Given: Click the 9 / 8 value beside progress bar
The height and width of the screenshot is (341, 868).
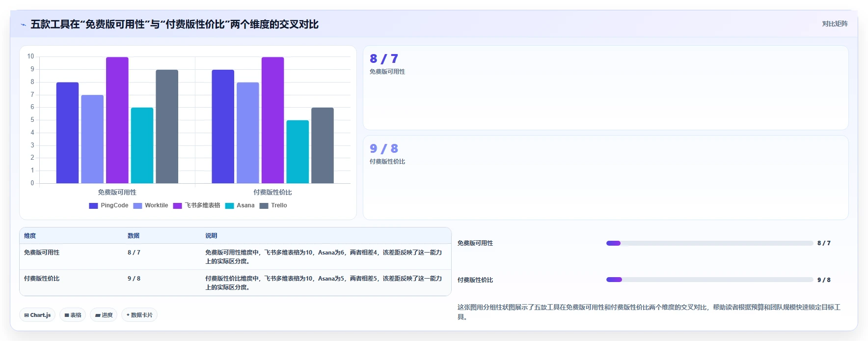Looking at the screenshot, I should pyautogui.click(x=824, y=280).
